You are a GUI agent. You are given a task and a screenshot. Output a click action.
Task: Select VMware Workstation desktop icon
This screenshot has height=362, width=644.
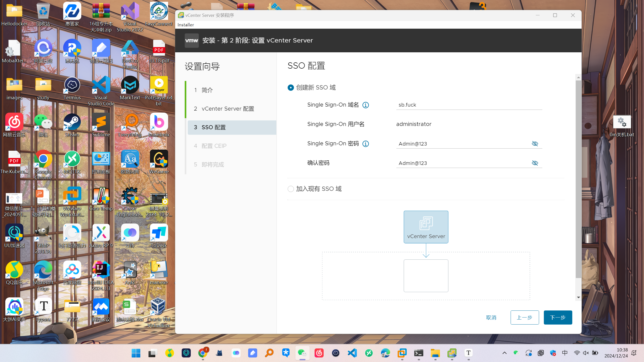coord(72,202)
